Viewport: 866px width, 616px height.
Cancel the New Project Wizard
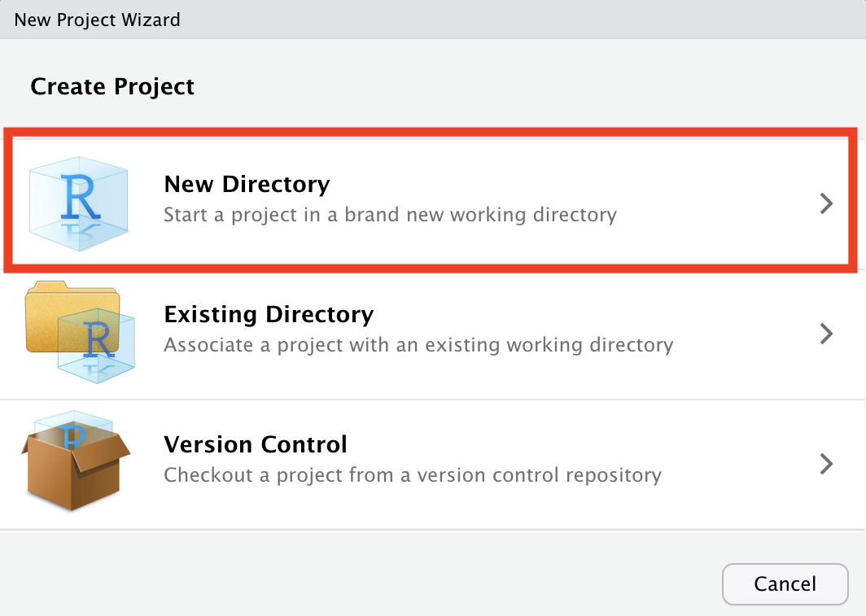tap(785, 584)
